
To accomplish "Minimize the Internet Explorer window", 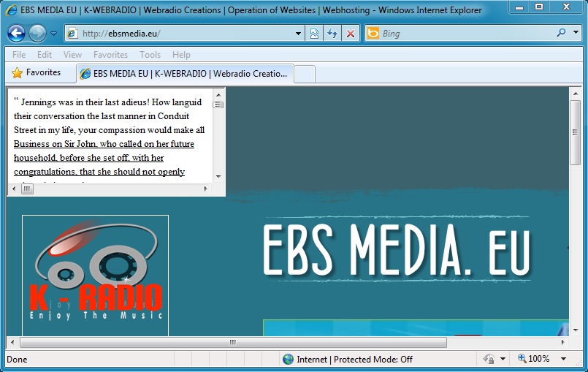I will coord(519,7).
